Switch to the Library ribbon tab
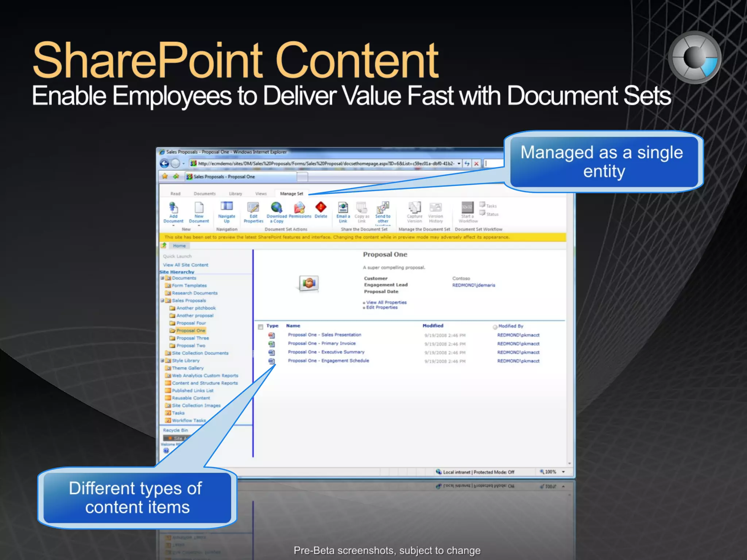This screenshot has height=560, width=747. click(235, 194)
